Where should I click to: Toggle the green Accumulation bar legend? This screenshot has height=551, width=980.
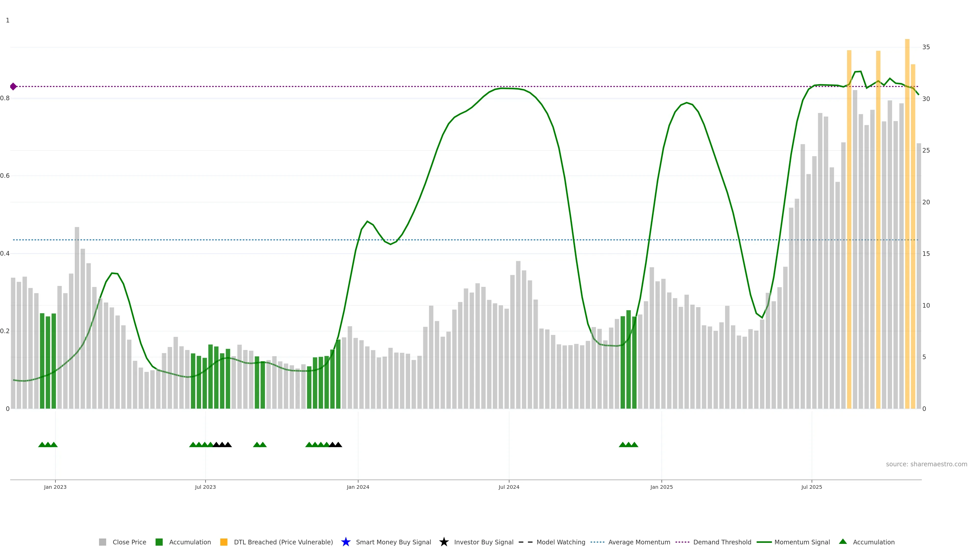point(159,542)
